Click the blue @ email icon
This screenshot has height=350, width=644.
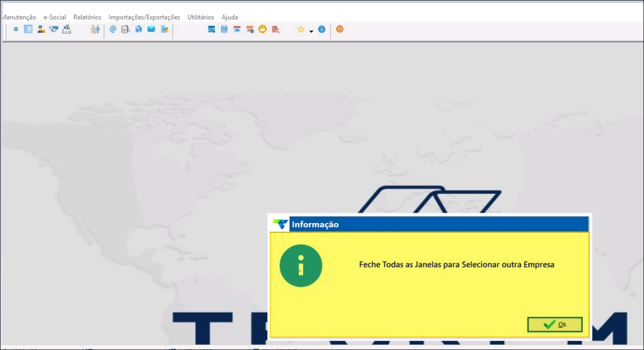click(113, 29)
